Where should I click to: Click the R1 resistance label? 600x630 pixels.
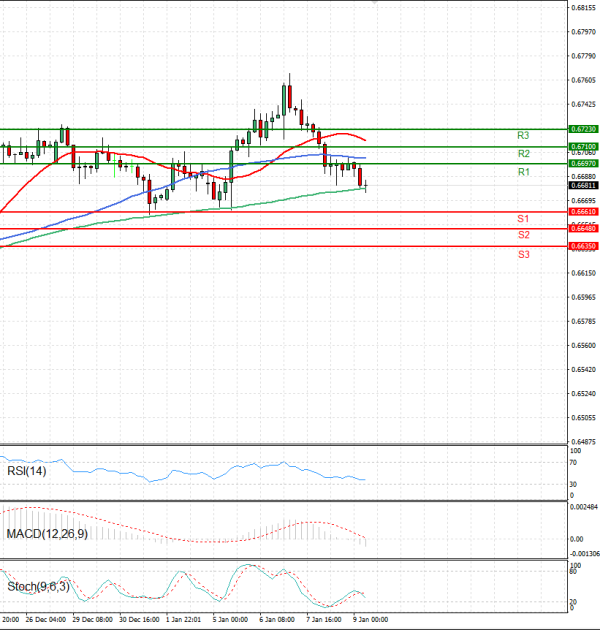[523, 173]
